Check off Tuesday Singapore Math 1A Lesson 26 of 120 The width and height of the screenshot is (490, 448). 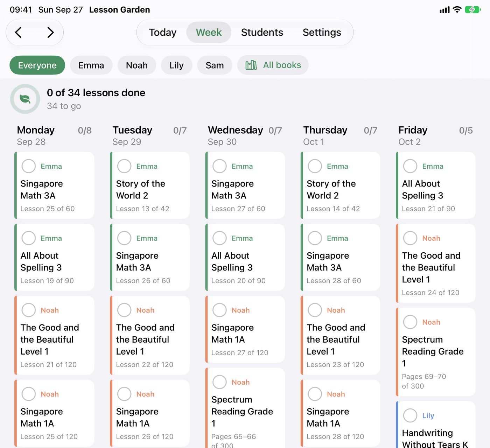point(124,394)
